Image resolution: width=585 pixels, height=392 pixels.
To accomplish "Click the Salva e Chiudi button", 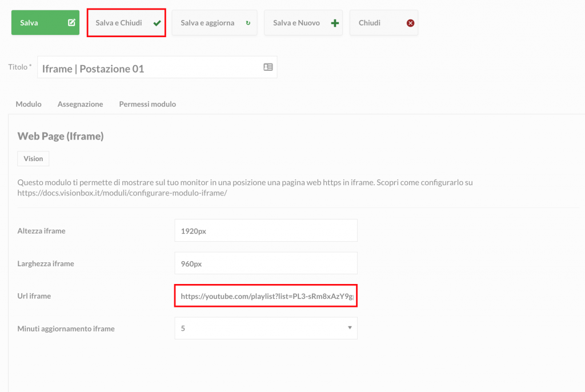I will pos(126,23).
